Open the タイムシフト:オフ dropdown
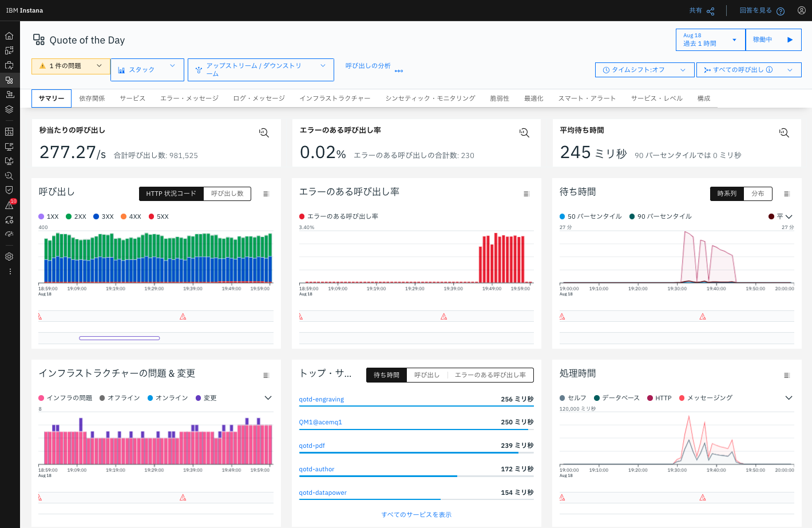Image resolution: width=812 pixels, height=528 pixels. pyautogui.click(x=644, y=70)
